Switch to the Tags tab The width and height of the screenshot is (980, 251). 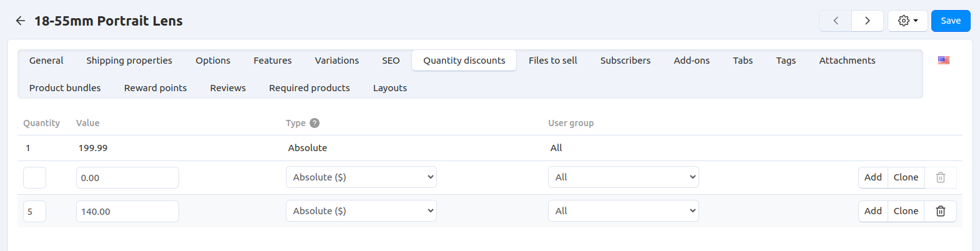tap(786, 61)
